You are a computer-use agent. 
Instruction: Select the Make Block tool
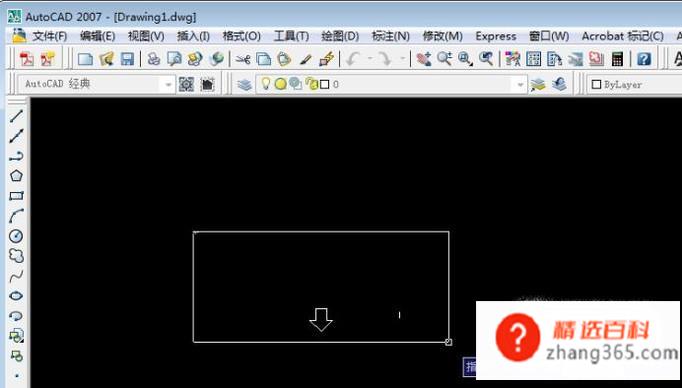(16, 356)
